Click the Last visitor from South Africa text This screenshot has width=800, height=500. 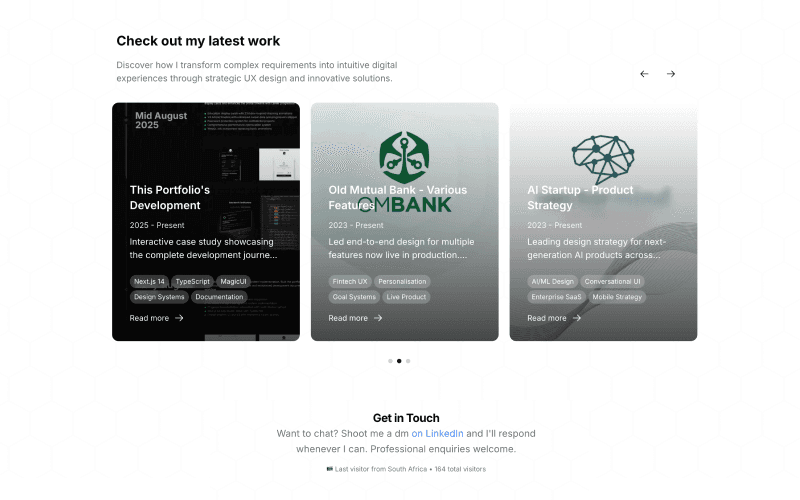(381, 469)
